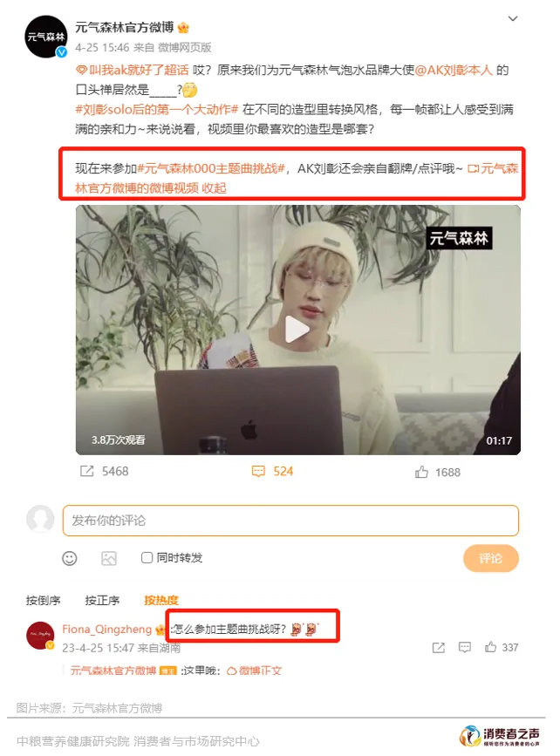This screenshot has width=560, height=756.
Task: Sort comments by 按正序
Action: 102,600
